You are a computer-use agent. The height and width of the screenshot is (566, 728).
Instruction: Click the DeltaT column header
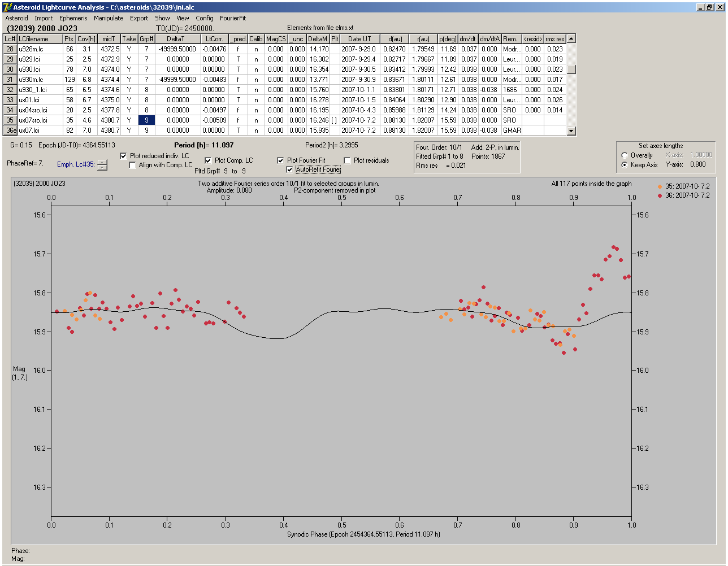[x=177, y=39]
